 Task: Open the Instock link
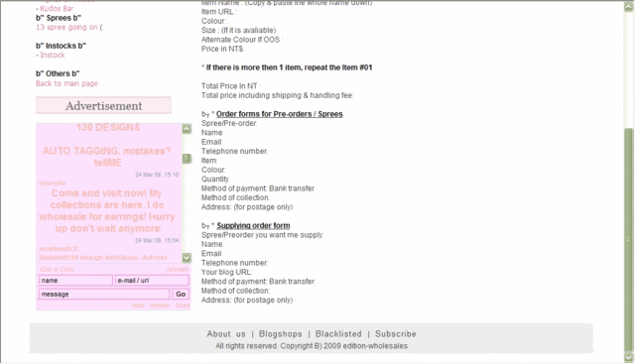tap(53, 56)
